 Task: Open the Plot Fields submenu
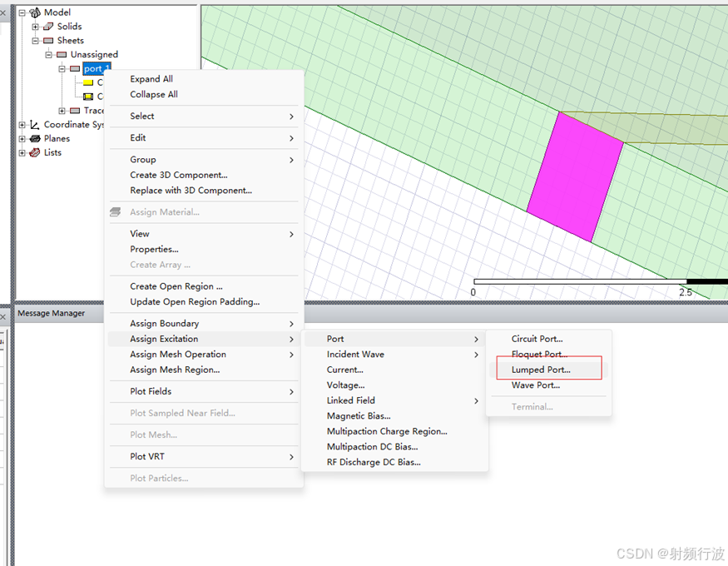click(x=205, y=391)
